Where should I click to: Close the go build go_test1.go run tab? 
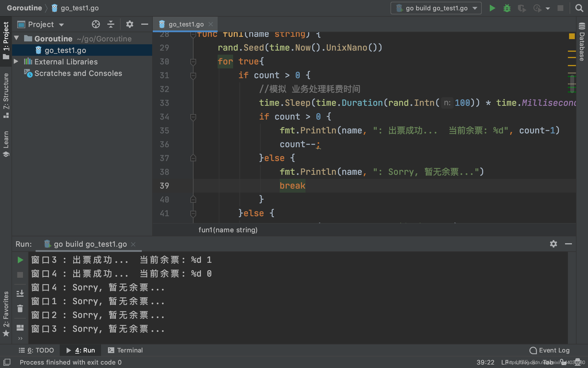point(133,244)
